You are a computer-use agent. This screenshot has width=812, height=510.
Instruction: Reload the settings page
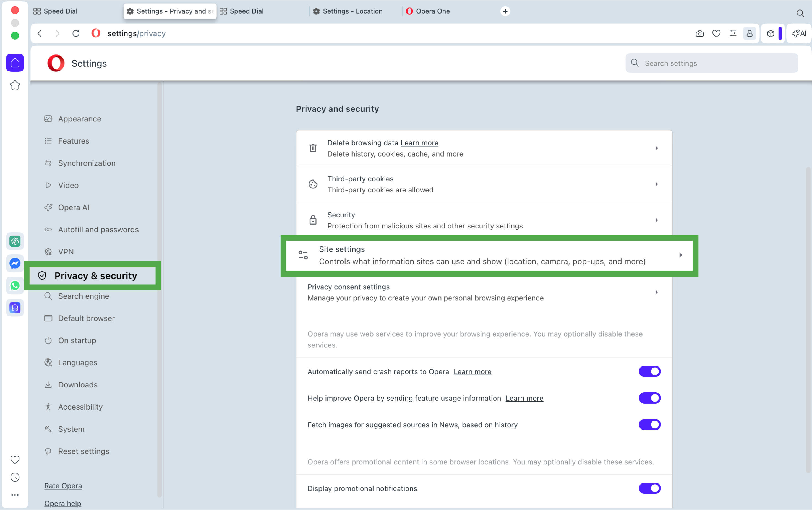[76, 33]
